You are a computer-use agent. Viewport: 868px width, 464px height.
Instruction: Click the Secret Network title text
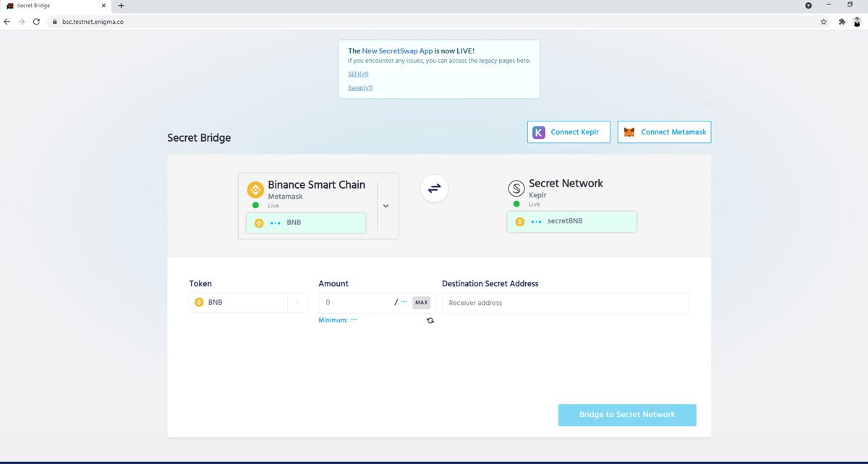[x=566, y=184]
